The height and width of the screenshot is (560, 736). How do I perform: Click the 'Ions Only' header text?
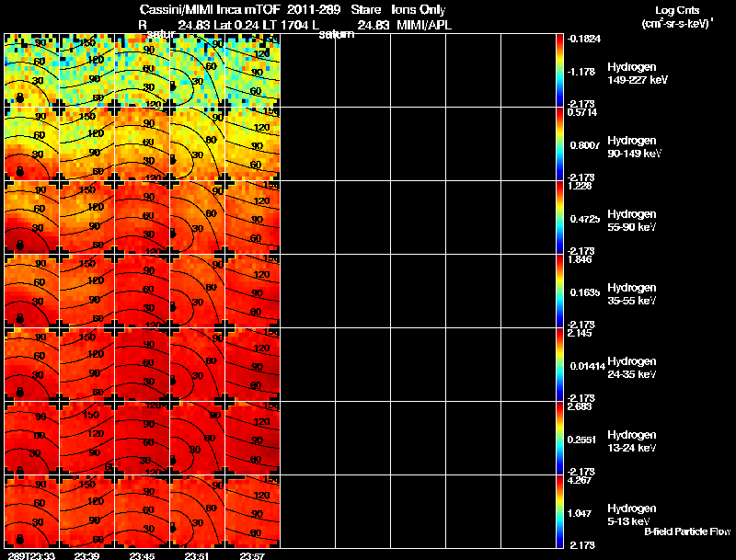[x=419, y=9]
